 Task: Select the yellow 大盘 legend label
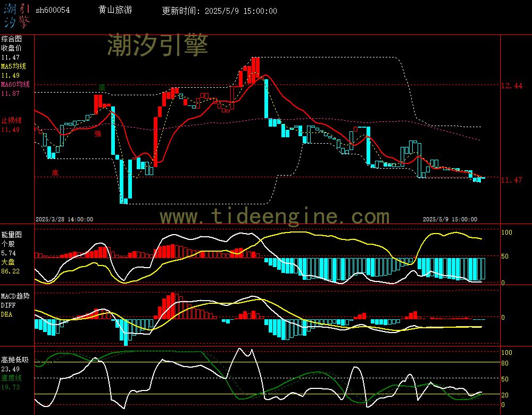8,262
